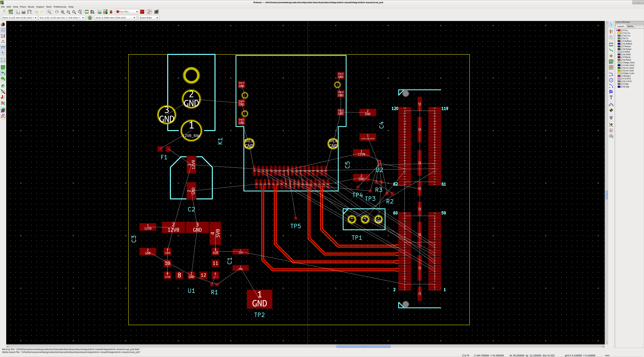Viewport: 644px width, 357px height.
Task: Uncheck the Edge.Cuts layer visibility
Action: (622, 73)
